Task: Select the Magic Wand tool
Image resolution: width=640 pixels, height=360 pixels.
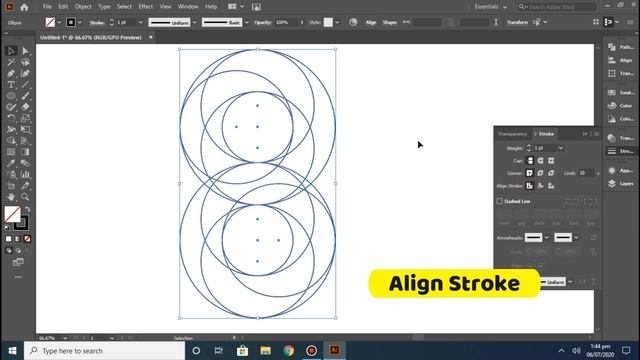Action: (x=11, y=62)
